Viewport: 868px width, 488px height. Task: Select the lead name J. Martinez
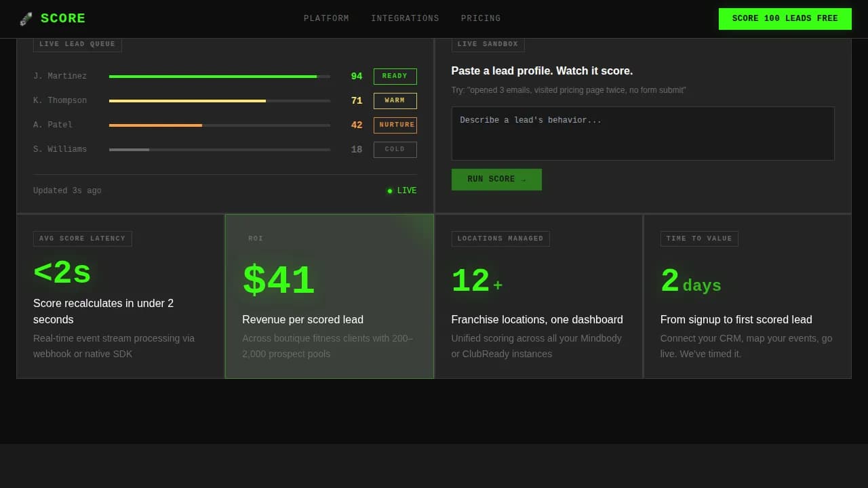tap(60, 76)
